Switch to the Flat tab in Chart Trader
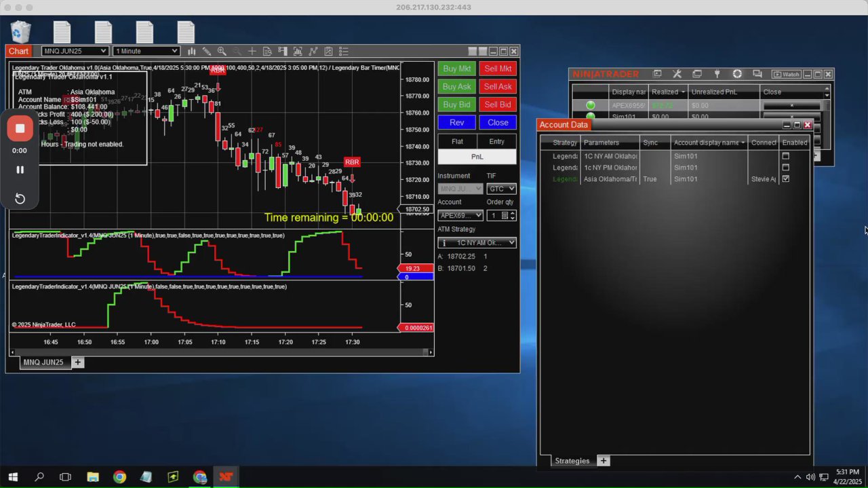The width and height of the screenshot is (868, 488). 457,142
